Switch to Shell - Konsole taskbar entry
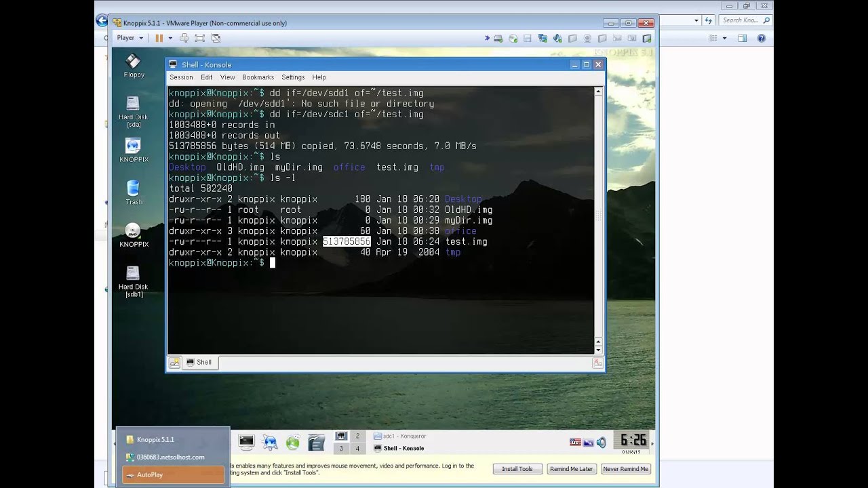Viewport: 868px width, 488px height. (x=400, y=448)
